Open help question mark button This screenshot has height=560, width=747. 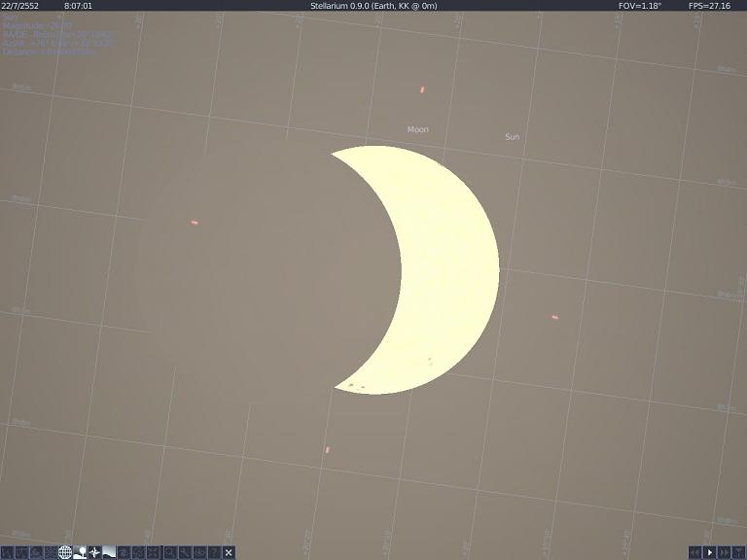pos(213,552)
